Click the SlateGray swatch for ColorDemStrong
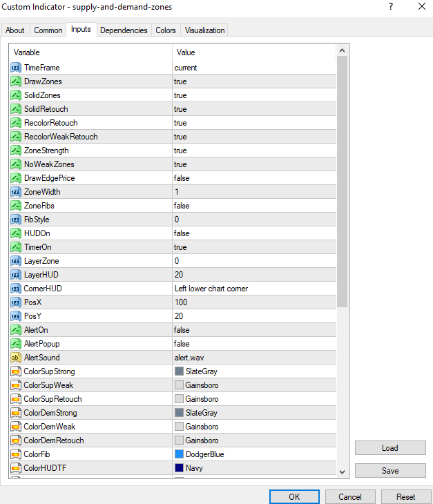 pyautogui.click(x=179, y=413)
